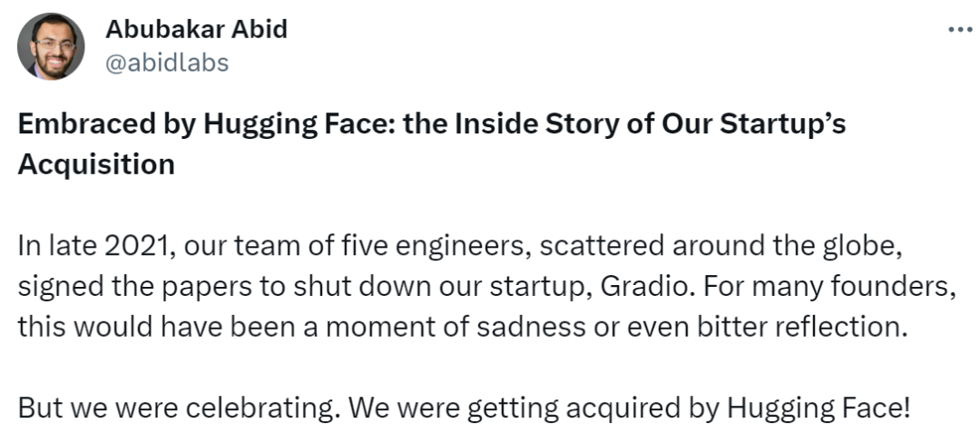The image size is (980, 433).
Task: Select the bold word 'Acquisition'
Action: pos(96,164)
